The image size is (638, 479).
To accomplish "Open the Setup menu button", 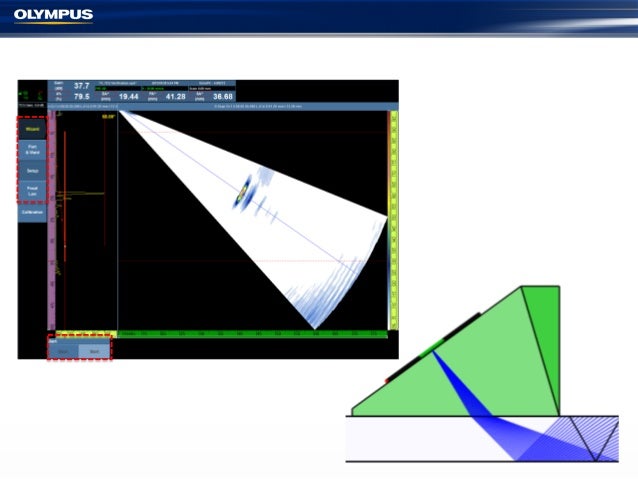I will pyautogui.click(x=33, y=171).
